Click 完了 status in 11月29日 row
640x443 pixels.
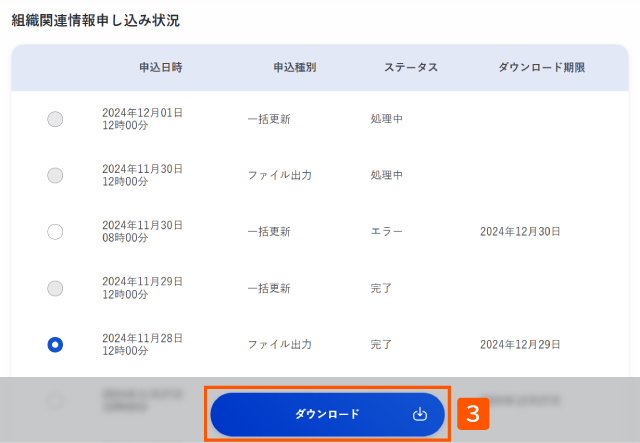381,288
